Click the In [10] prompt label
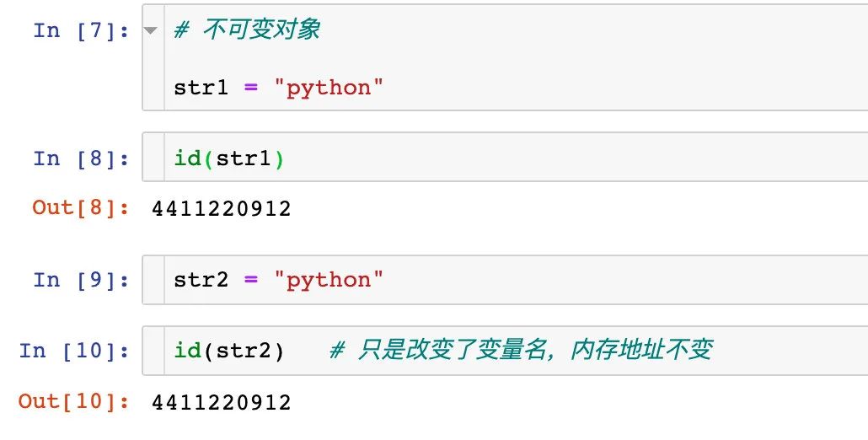Screen dimensions: 868x440 (75, 351)
